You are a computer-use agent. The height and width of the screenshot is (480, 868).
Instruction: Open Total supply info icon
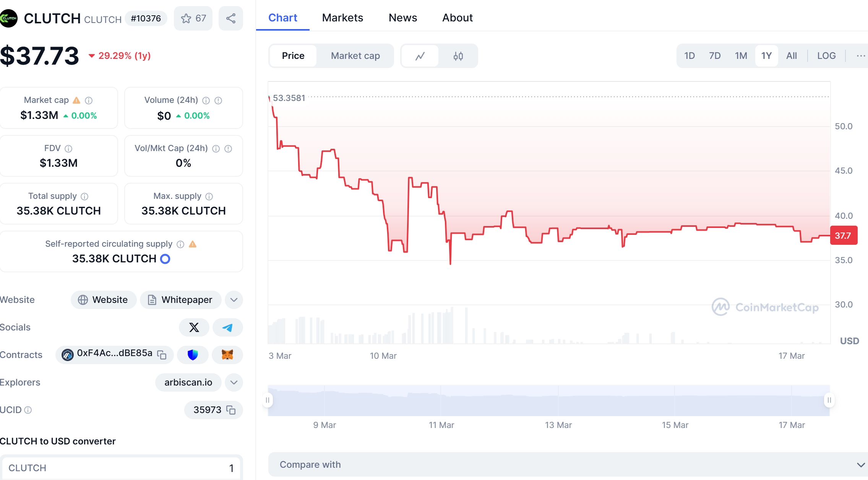point(84,196)
